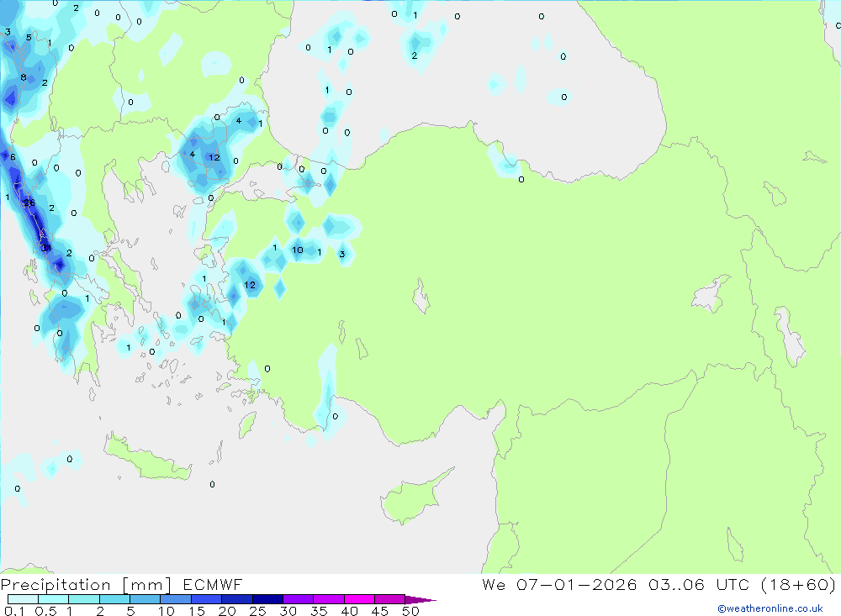
Task: Pick the 25–30 mm dark navy legend swatch
Action: point(267,599)
